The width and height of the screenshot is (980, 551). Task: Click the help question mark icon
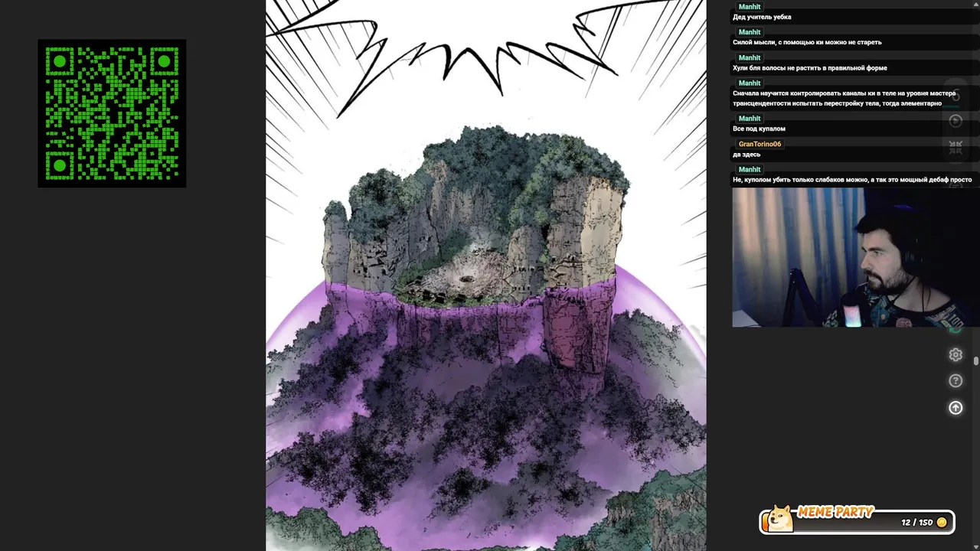tap(955, 381)
